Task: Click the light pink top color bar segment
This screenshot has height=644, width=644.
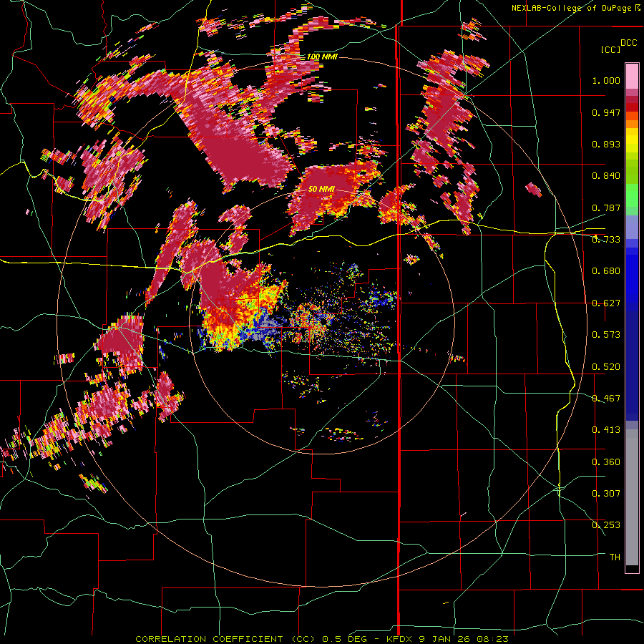Action: [632, 77]
